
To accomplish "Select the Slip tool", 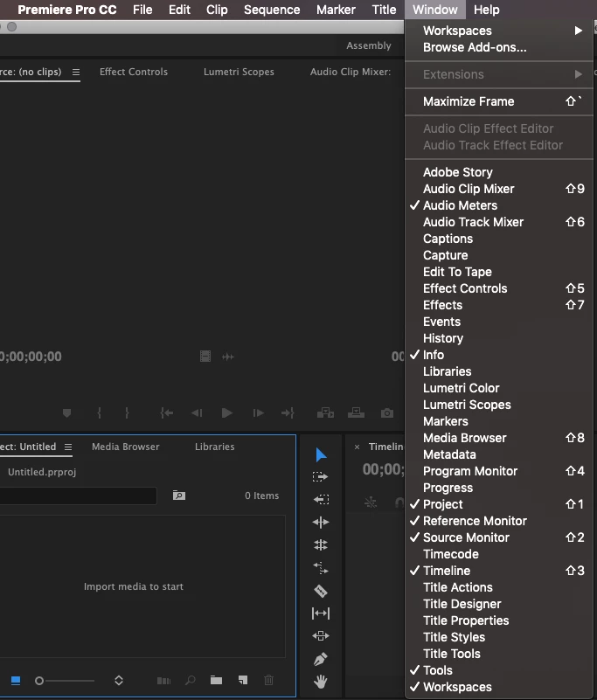I will [x=321, y=613].
